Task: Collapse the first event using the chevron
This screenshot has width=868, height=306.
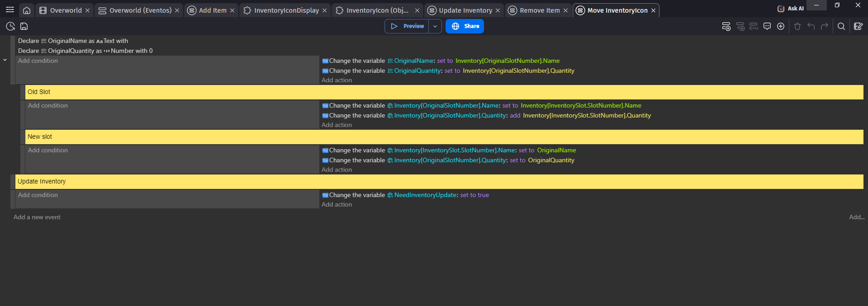Action: tap(5, 60)
